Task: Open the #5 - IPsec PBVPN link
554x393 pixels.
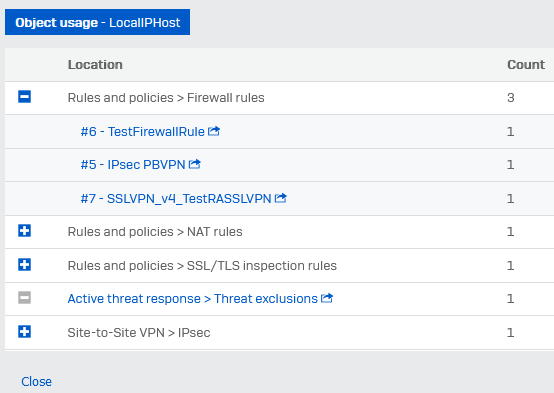Action: point(133,165)
